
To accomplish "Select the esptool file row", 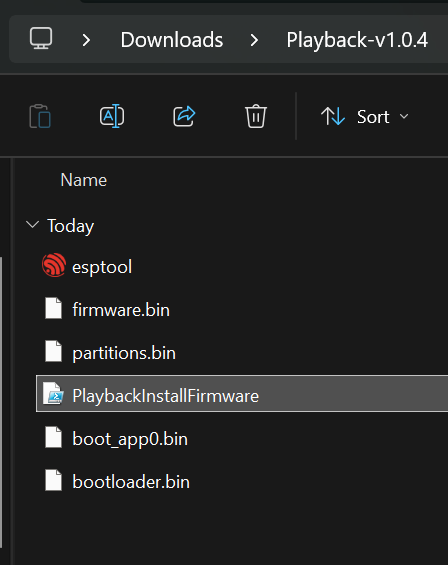I will click(242, 266).
